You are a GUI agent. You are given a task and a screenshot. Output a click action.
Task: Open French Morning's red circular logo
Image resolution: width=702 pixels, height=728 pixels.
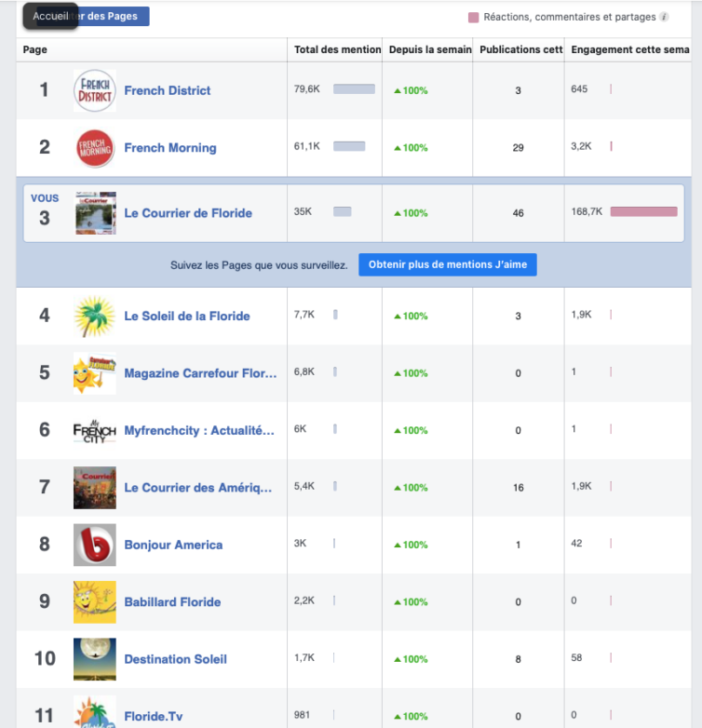coord(94,148)
